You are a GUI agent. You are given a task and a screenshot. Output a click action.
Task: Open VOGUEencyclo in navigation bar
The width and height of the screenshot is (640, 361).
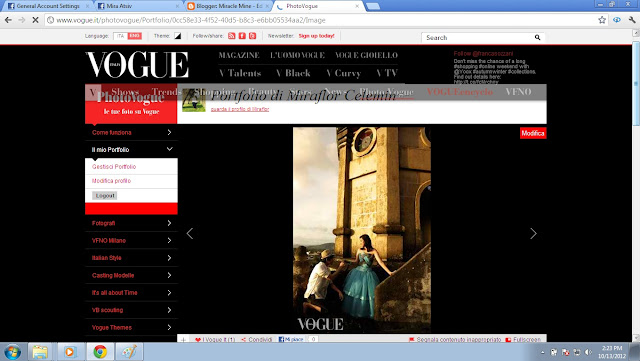[460, 92]
